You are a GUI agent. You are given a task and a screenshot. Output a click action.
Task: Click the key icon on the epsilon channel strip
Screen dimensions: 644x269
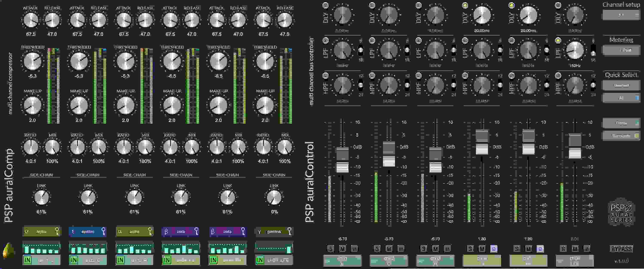(x=104, y=231)
